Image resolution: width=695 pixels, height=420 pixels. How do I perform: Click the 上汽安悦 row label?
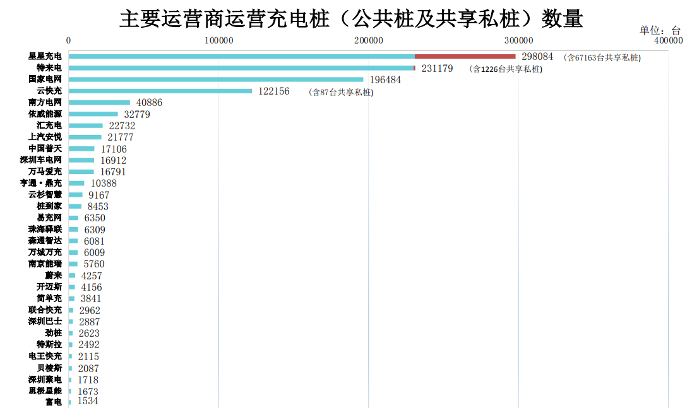(45, 136)
